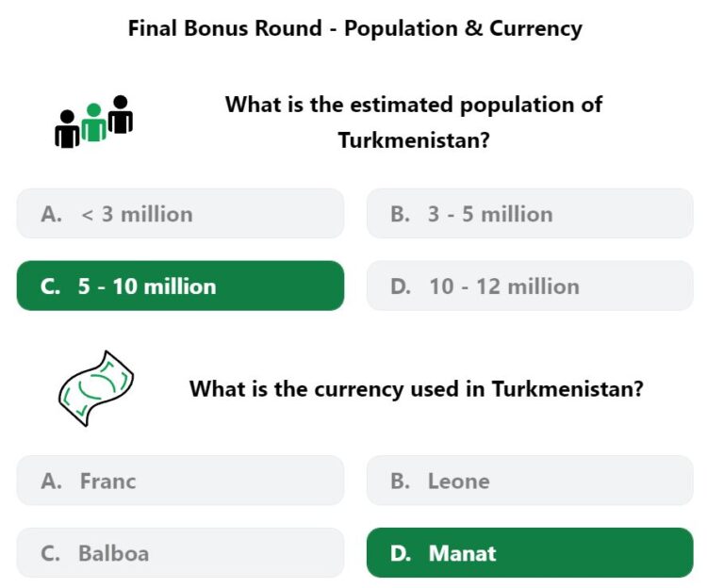
Task: Select the highlighted '5 - 10 million' answer
Action: 180,286
